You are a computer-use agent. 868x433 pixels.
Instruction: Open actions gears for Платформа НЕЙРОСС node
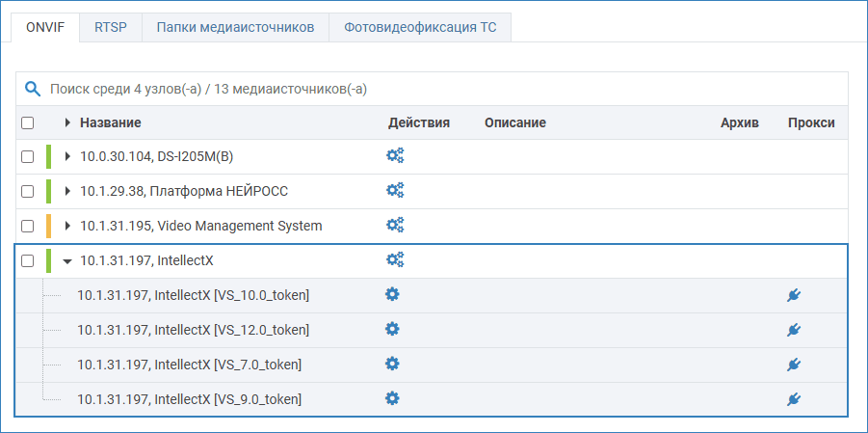[395, 190]
